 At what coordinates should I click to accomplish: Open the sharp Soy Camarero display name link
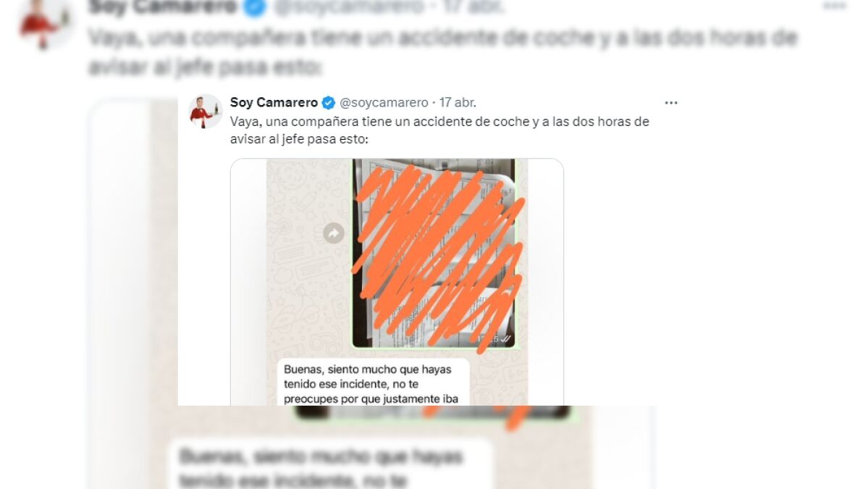click(274, 102)
